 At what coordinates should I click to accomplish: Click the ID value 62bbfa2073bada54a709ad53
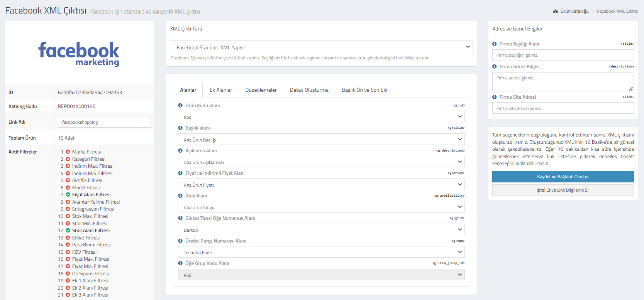pyautogui.click(x=90, y=92)
